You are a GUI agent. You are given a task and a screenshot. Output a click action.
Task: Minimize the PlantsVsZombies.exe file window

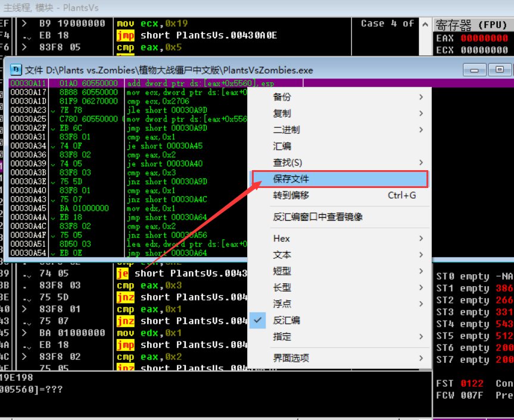(x=474, y=70)
